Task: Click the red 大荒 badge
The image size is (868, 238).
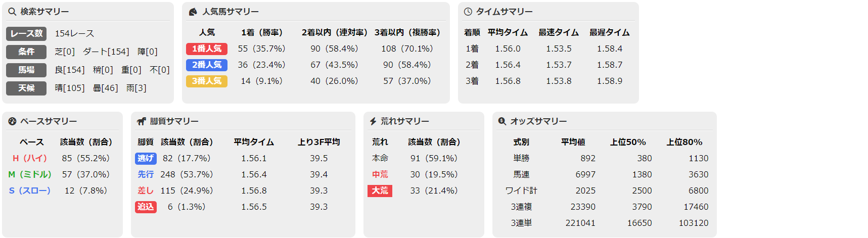Action: [380, 191]
